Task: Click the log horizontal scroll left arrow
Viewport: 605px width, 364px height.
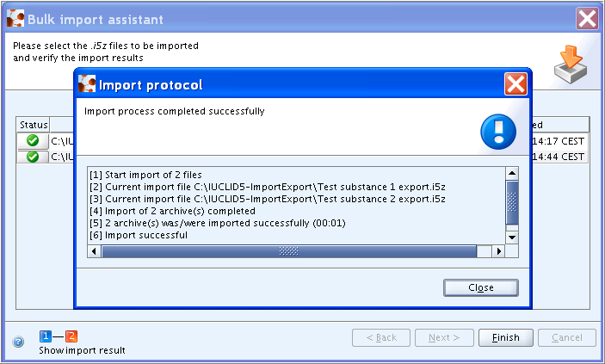Action: pyautogui.click(x=94, y=251)
